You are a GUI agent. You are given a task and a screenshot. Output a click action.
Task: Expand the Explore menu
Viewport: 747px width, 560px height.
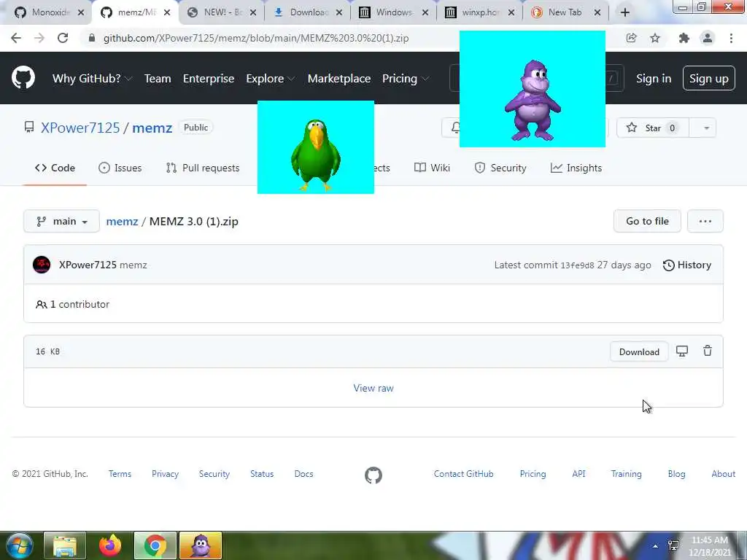(270, 79)
